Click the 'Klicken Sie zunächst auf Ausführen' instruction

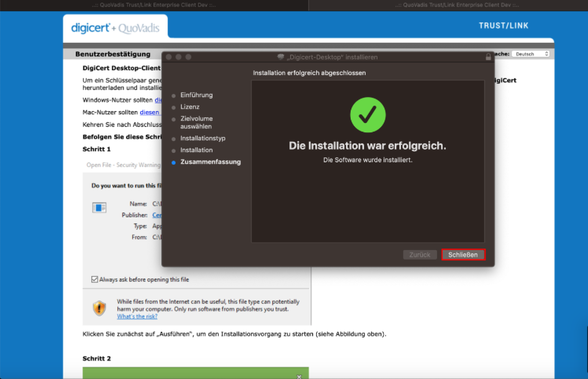pos(234,334)
